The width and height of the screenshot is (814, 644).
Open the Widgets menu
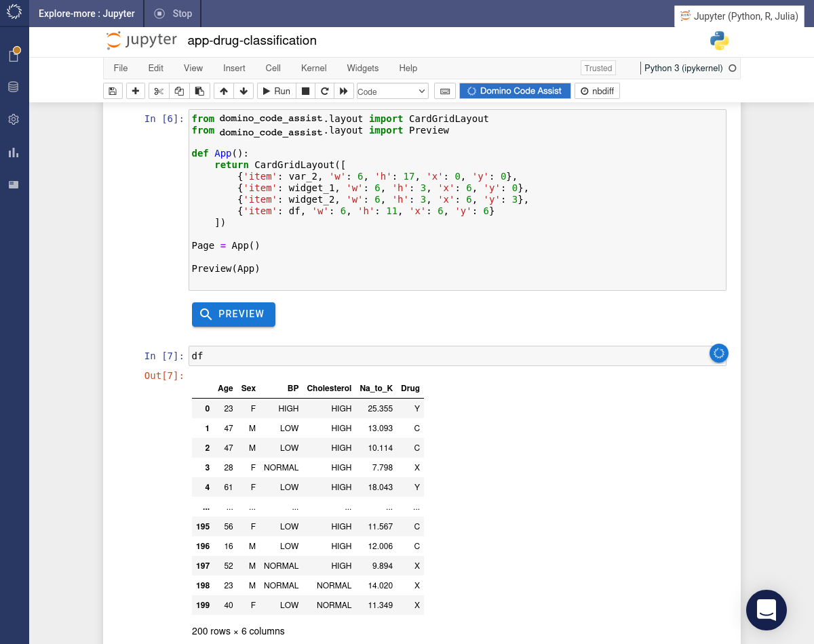pos(363,68)
